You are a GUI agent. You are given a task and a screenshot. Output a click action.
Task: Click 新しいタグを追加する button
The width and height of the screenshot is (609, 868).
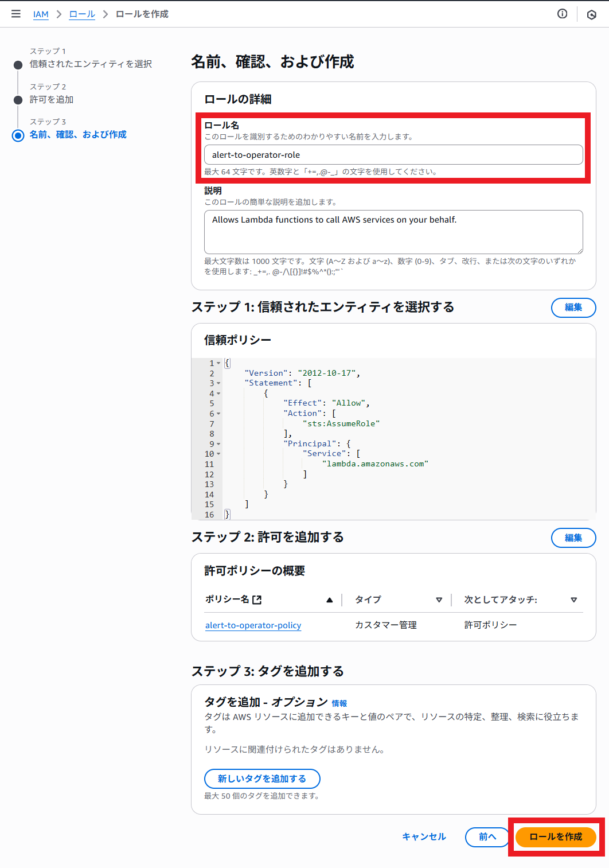tap(262, 779)
